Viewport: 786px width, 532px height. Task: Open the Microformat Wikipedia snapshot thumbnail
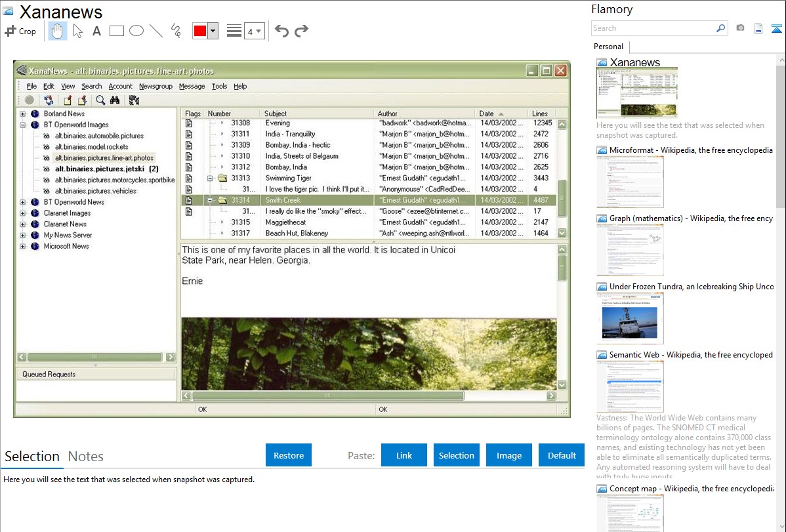click(x=630, y=182)
